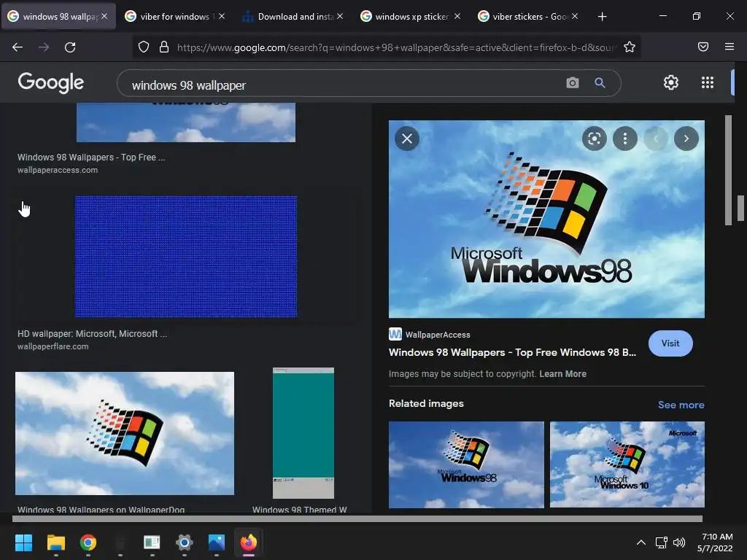Switch to the 'viber stickers' tab
This screenshot has width=747, height=560.
click(x=530, y=17)
